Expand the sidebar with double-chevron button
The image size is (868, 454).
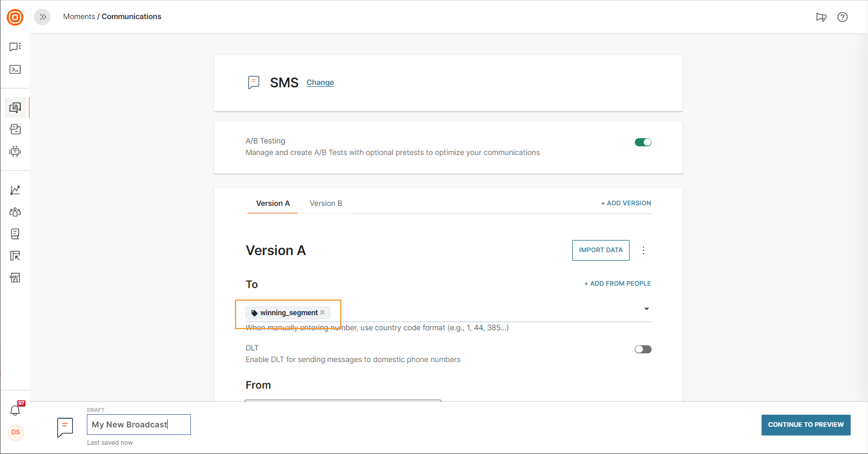[x=42, y=17]
